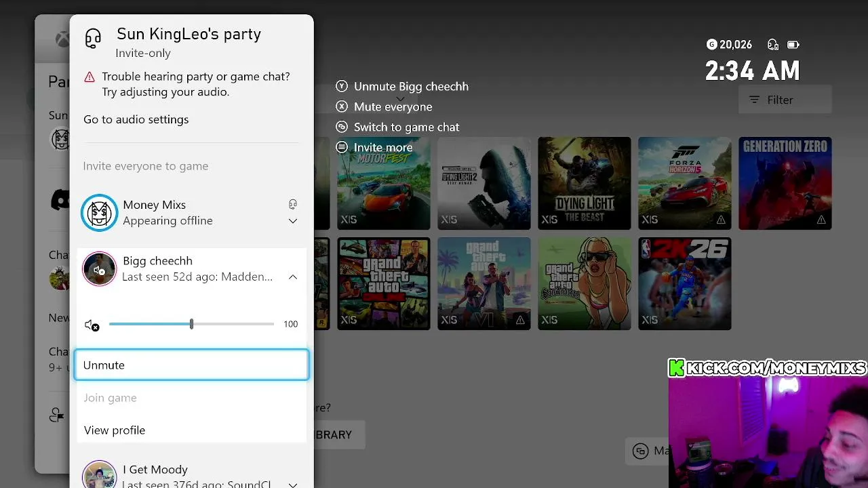This screenshot has width=868, height=488.
Task: Click the headset status icon in top bar
Action: point(773,45)
